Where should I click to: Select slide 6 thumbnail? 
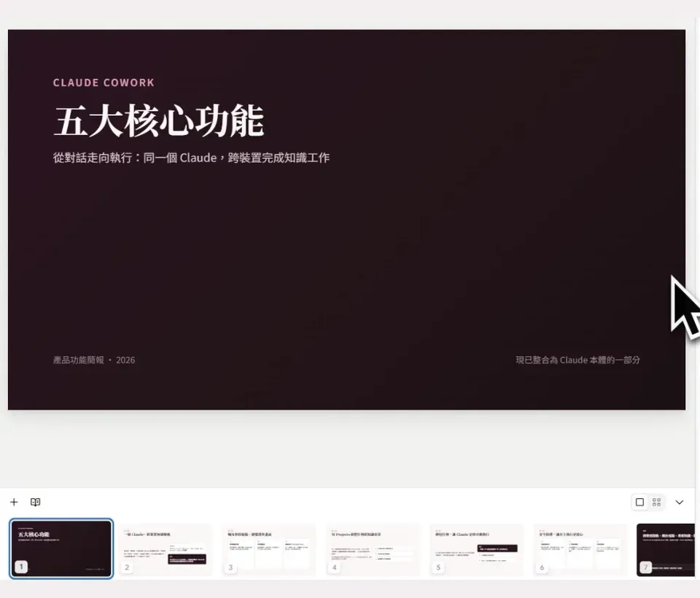pyautogui.click(x=580, y=550)
